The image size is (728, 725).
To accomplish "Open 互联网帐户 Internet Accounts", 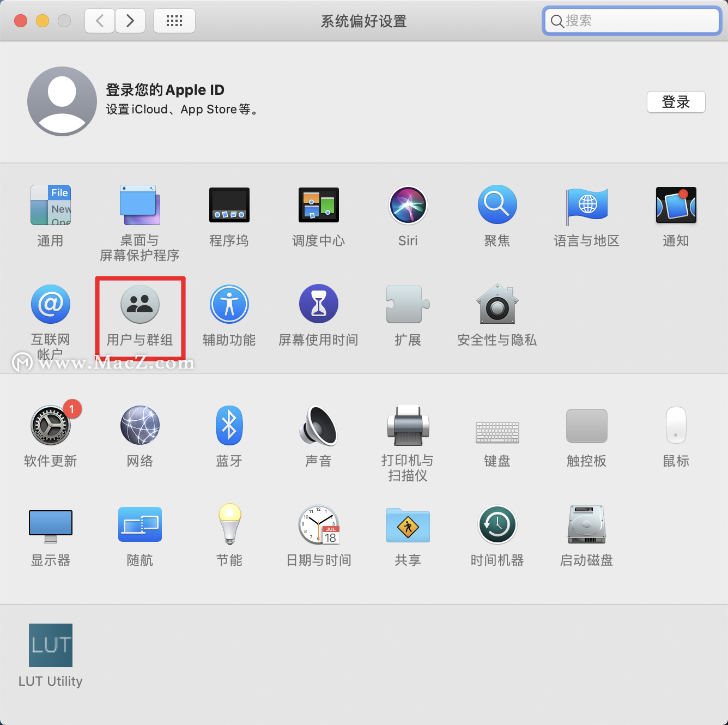I will point(51,304).
